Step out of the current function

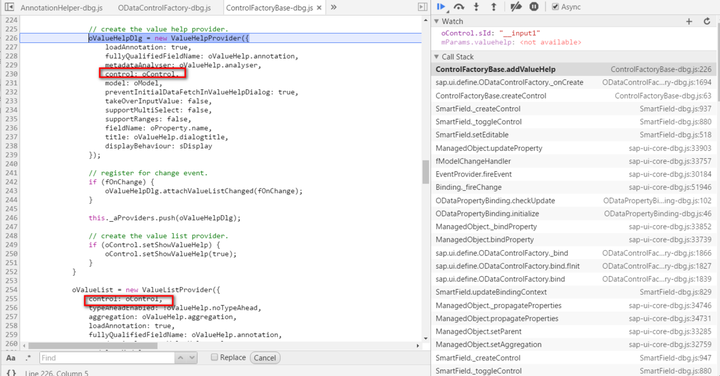pos(494,7)
